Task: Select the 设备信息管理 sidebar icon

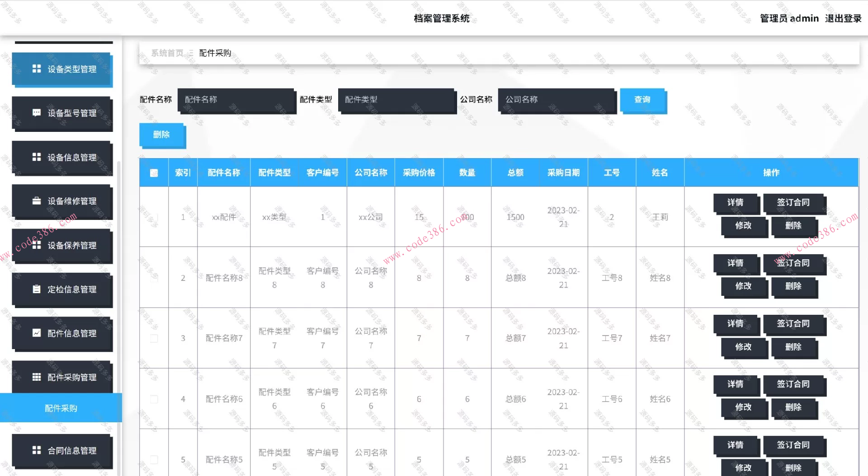Action: pyautogui.click(x=37, y=157)
